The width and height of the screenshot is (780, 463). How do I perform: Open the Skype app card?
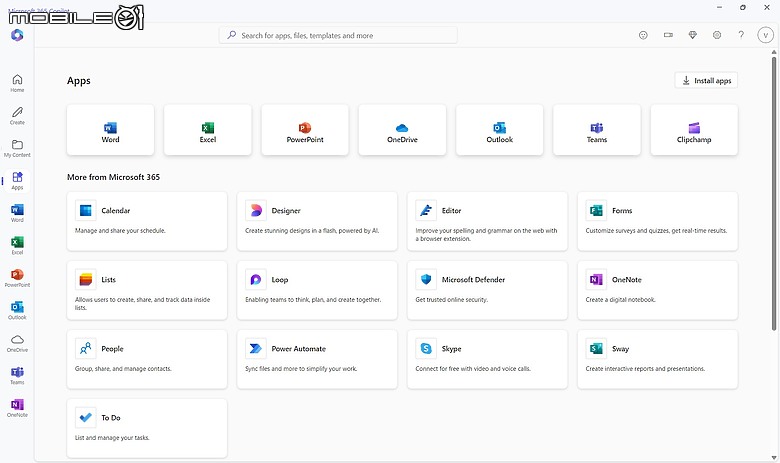487,360
